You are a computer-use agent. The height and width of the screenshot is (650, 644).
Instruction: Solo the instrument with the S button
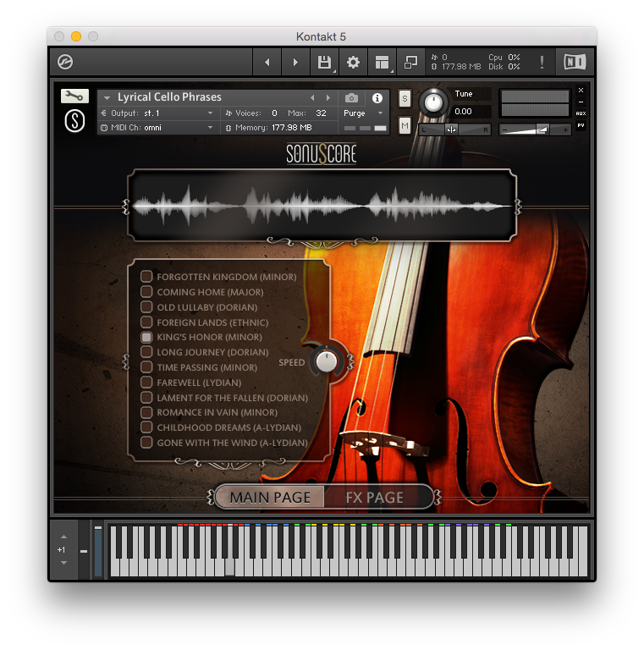pyautogui.click(x=405, y=99)
